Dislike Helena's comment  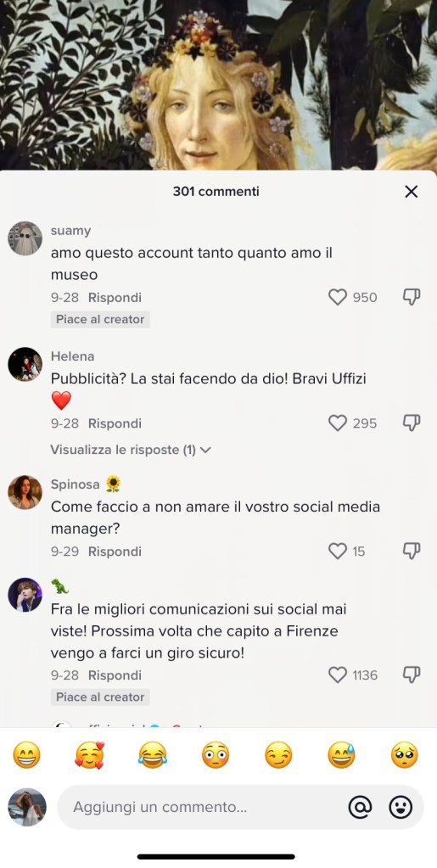[411, 423]
